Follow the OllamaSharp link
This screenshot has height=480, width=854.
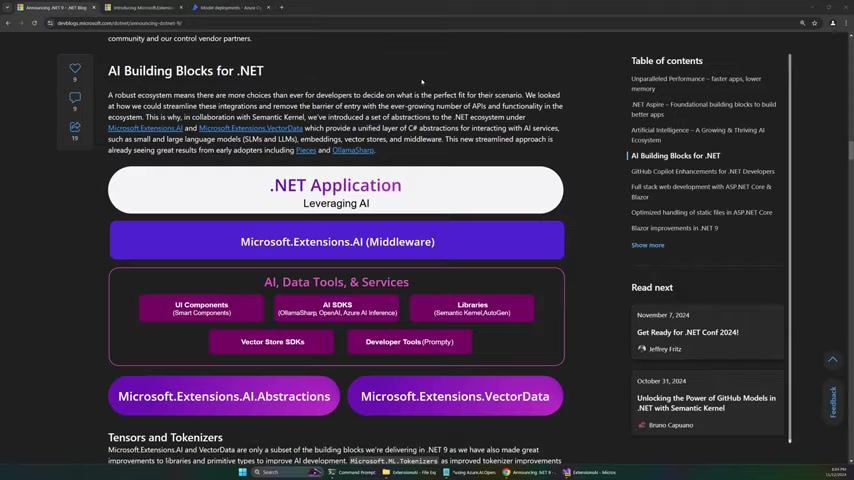click(x=353, y=150)
